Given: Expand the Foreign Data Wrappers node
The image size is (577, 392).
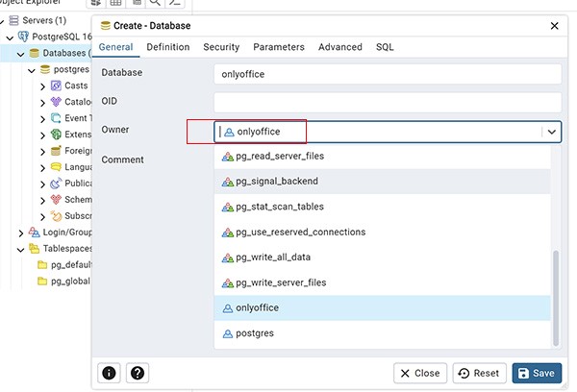Looking at the screenshot, I should click(x=42, y=152).
